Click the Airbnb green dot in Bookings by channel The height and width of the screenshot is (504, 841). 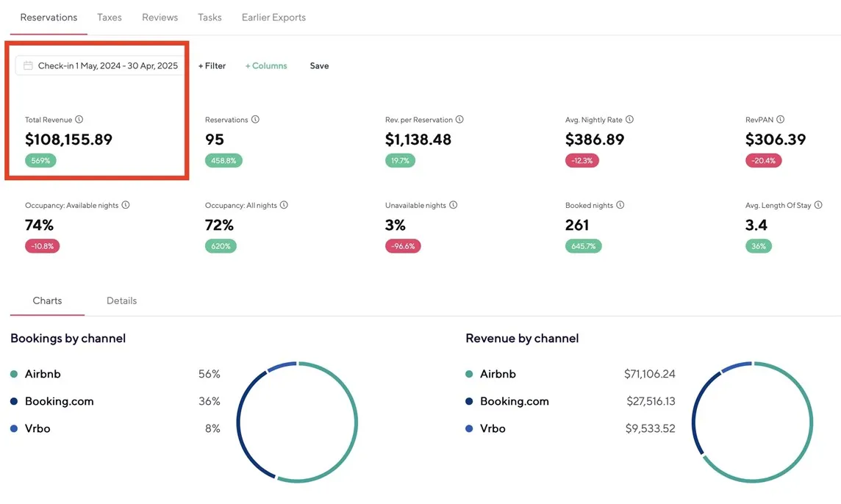[14, 374]
